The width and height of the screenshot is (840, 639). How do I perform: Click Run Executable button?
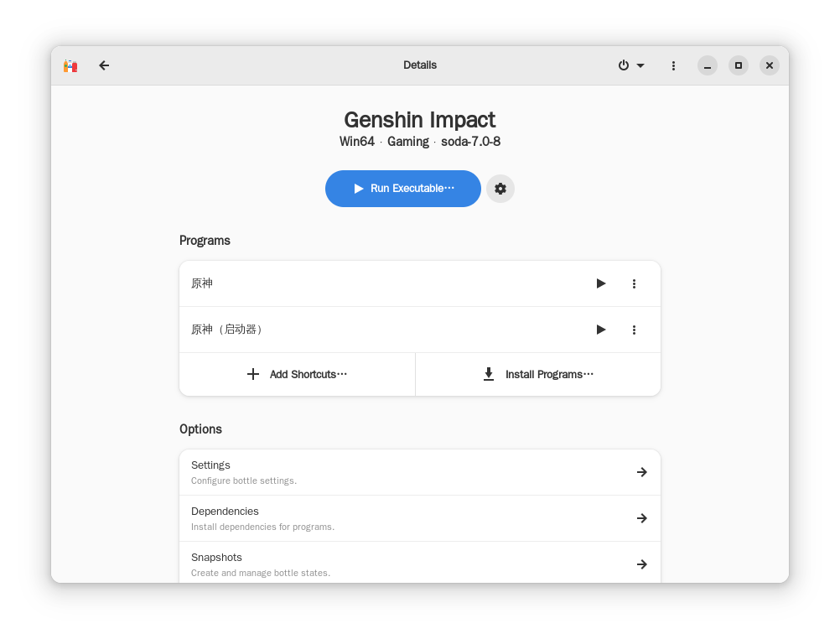coord(403,189)
